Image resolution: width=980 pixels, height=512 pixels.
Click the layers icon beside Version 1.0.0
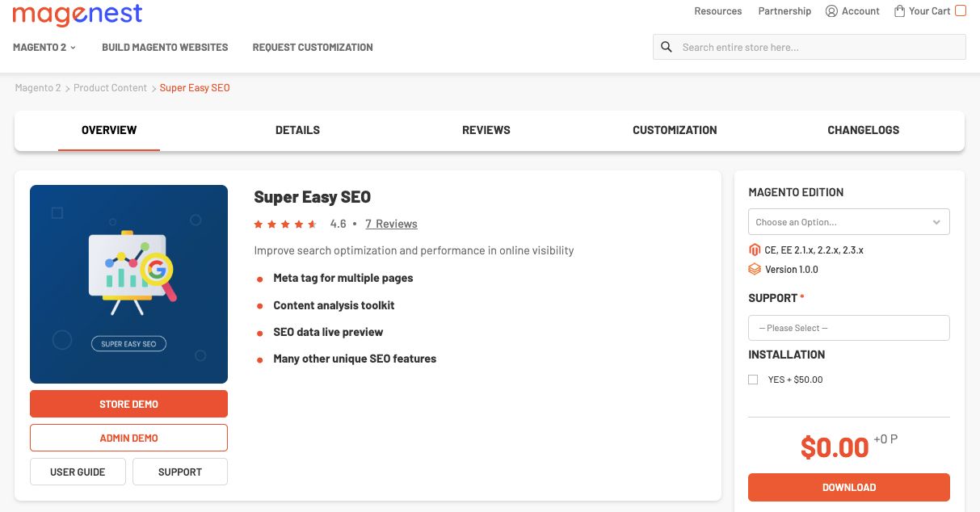tap(755, 269)
